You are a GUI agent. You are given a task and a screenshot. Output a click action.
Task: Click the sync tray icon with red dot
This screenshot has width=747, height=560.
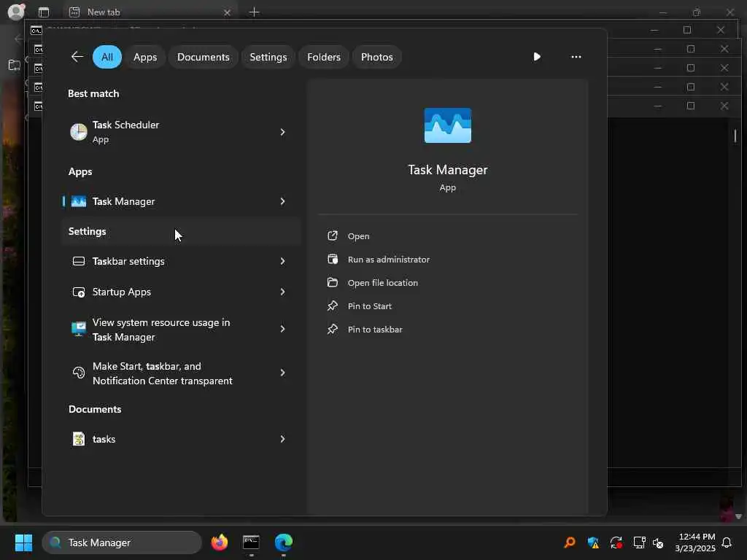pyautogui.click(x=616, y=542)
